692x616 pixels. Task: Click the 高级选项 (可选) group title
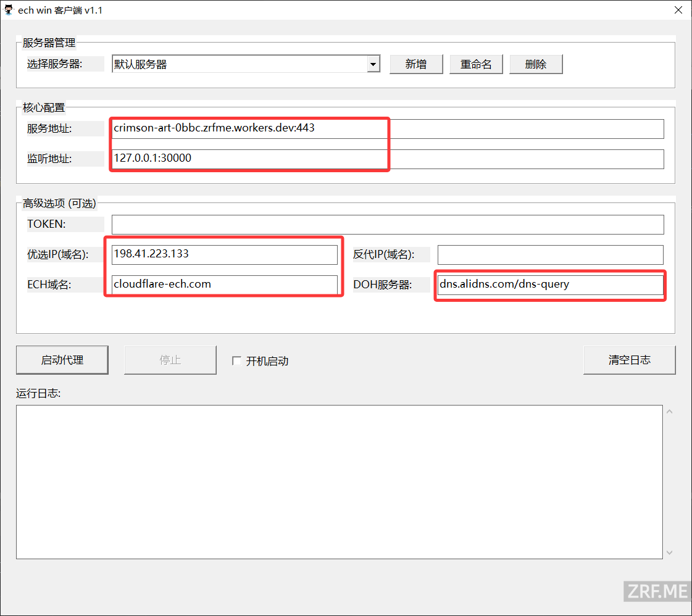(60, 203)
